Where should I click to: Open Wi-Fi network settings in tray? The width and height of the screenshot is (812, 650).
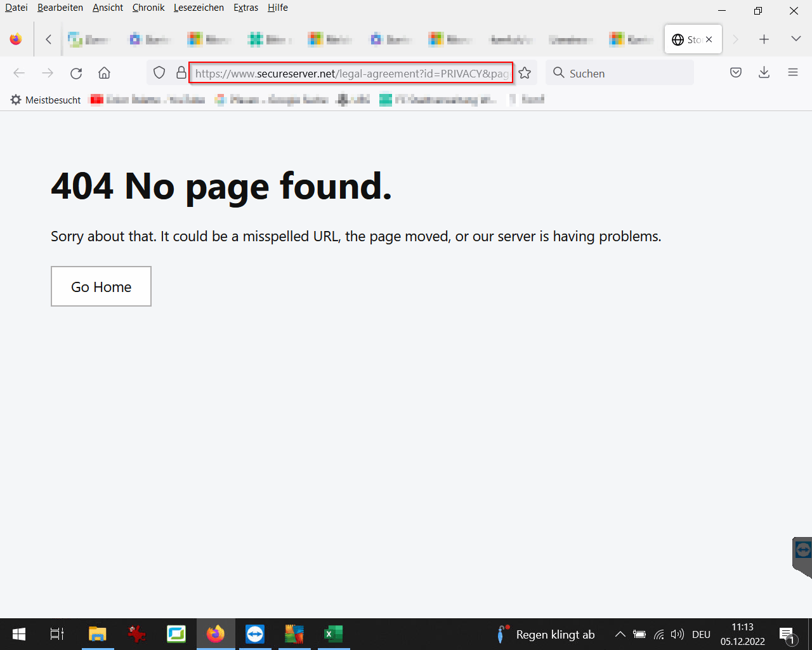pyautogui.click(x=659, y=634)
